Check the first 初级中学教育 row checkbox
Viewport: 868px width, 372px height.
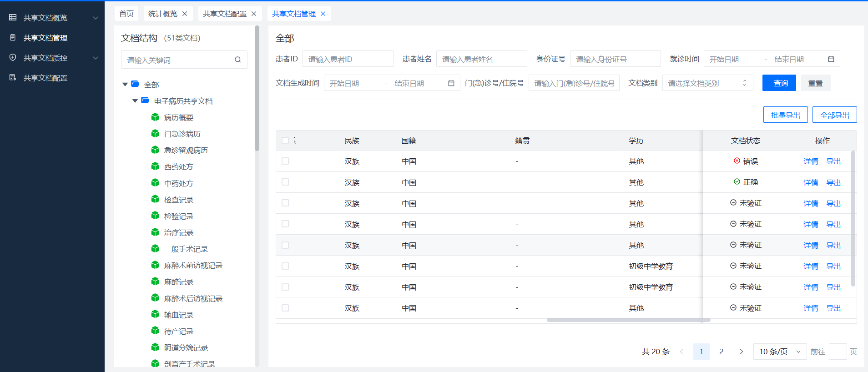click(x=285, y=266)
